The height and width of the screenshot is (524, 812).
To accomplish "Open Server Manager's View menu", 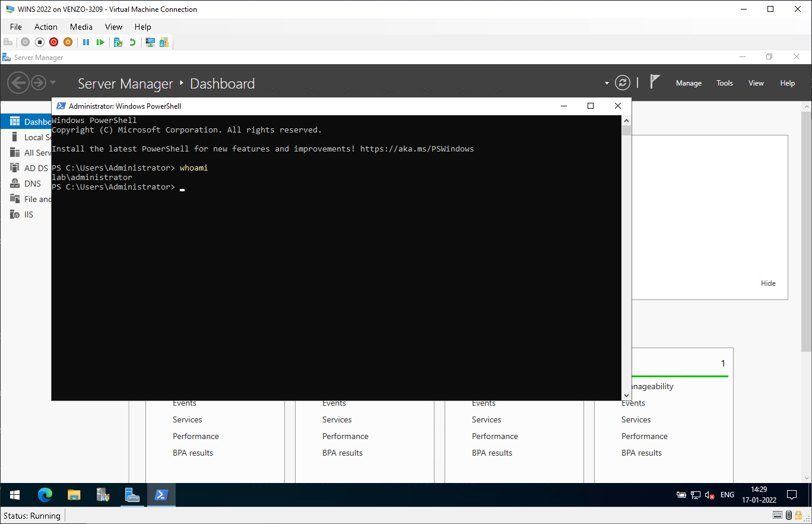I will click(x=756, y=83).
